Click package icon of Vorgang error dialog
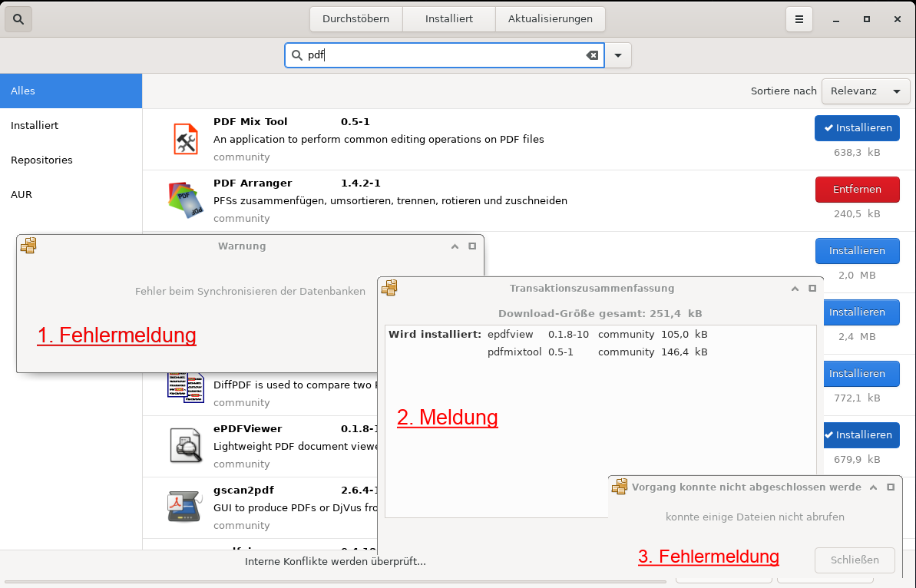 click(x=619, y=487)
